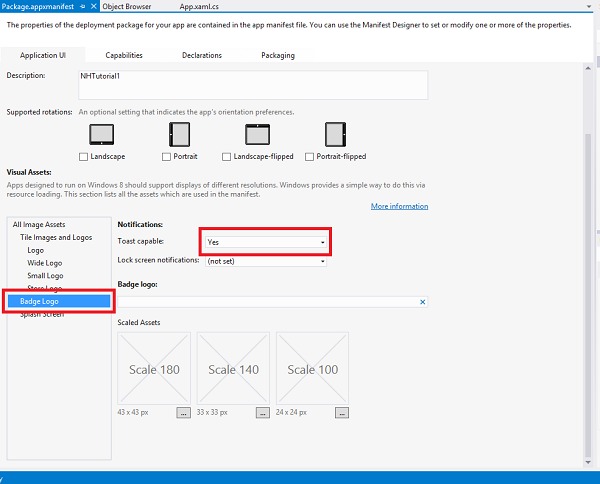The height and width of the screenshot is (484, 600).
Task: Click the Portrait-flipped tablet icon
Action: 336,134
